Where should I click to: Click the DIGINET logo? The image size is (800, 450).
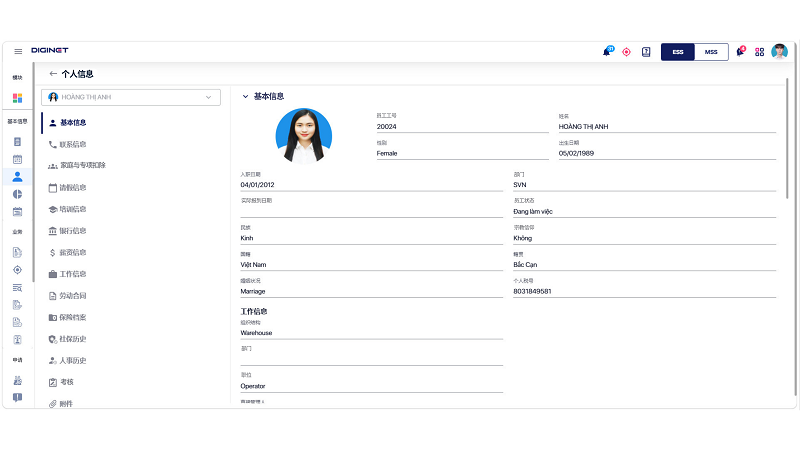tap(49, 51)
